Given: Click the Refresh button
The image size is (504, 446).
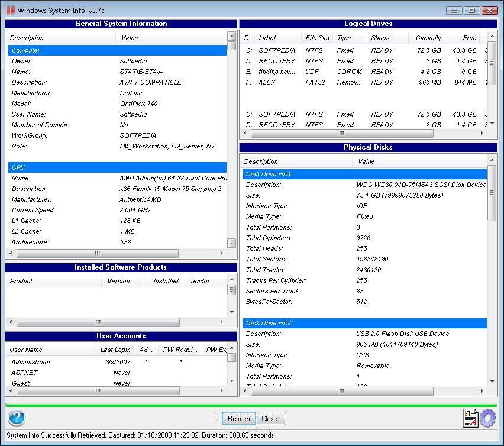Looking at the screenshot, I should [239, 419].
